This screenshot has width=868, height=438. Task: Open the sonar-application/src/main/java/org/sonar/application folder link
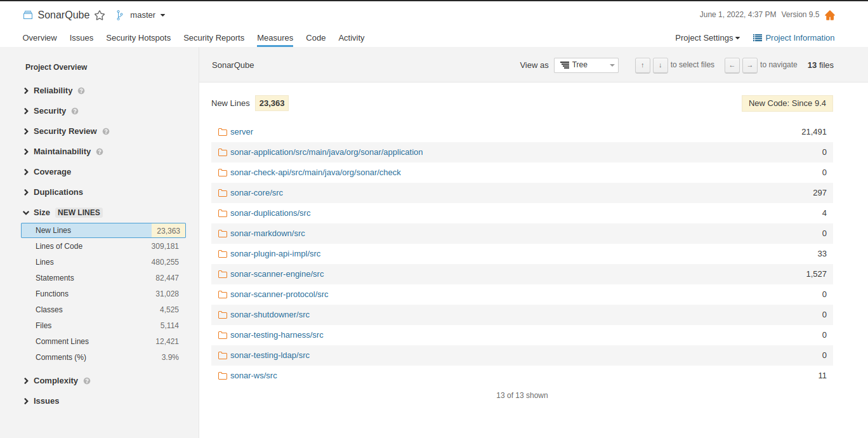326,152
